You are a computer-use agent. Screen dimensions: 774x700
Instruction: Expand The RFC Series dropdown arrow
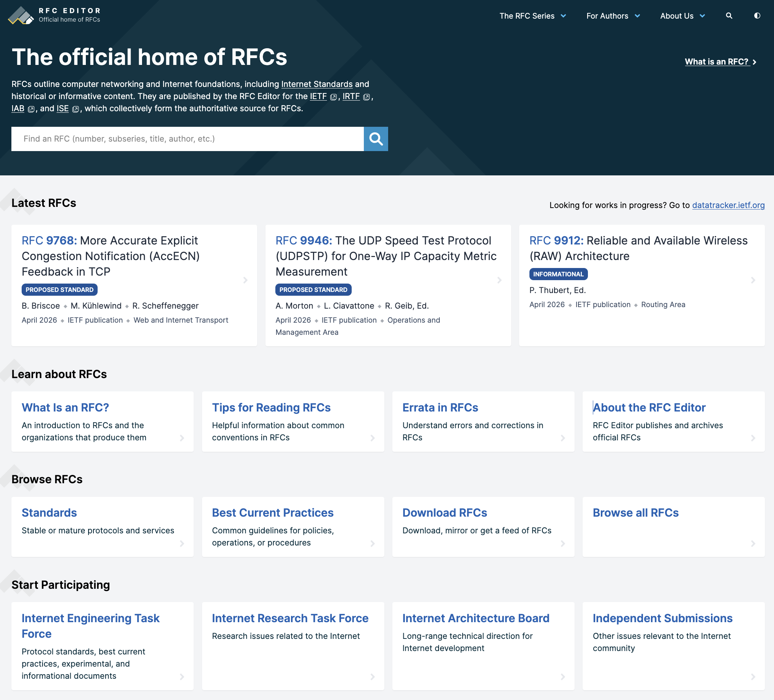pos(564,16)
